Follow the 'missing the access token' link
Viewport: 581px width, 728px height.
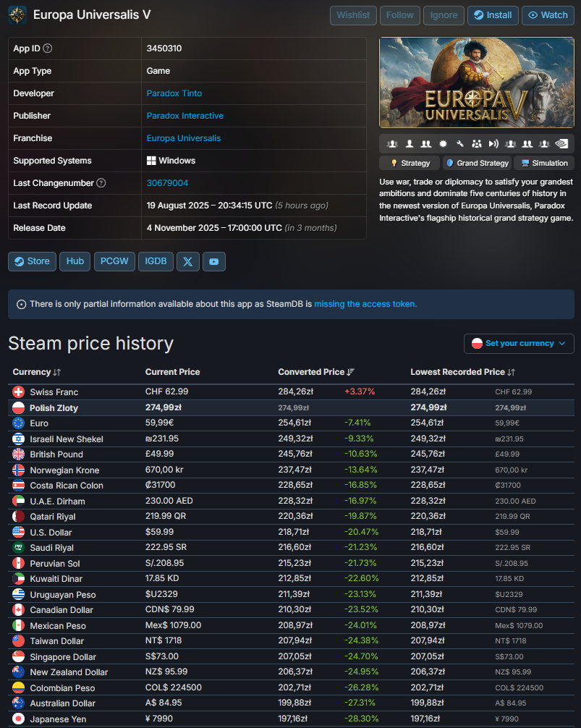point(365,304)
